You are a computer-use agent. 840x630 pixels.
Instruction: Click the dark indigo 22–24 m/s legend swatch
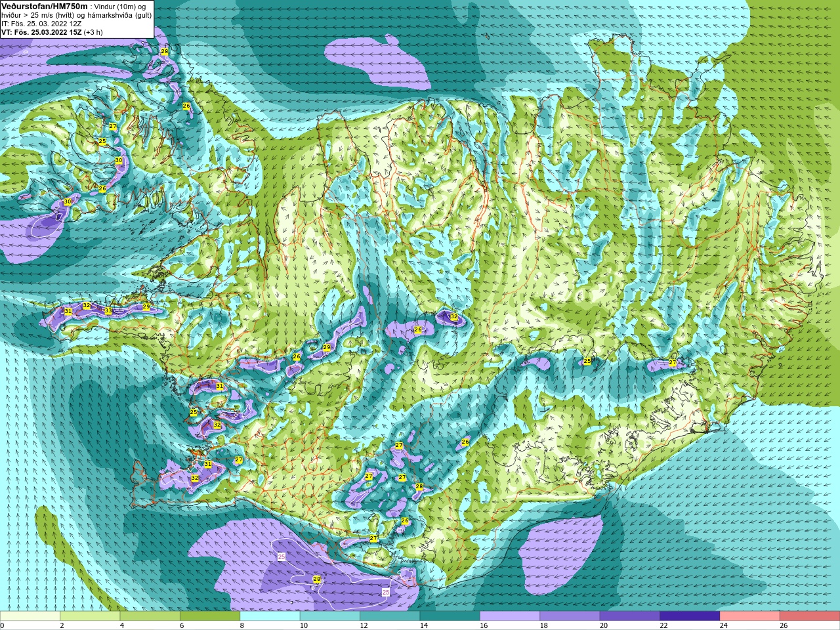[690, 616]
